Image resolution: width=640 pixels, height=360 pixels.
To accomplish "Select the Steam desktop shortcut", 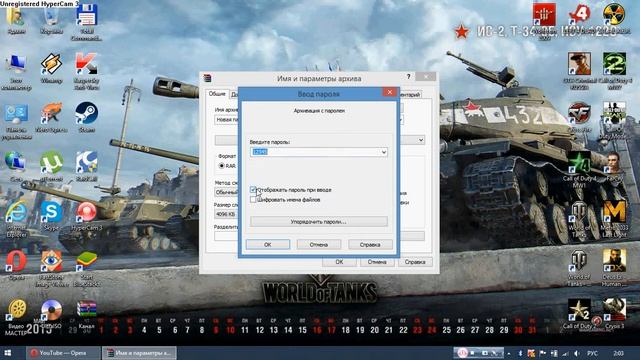I will coord(86,117).
